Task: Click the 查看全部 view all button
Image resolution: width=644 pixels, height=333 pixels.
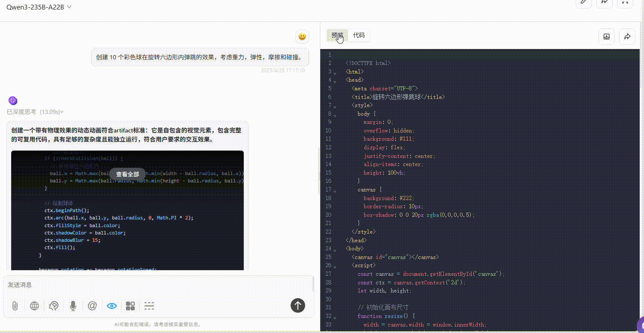Action: (x=127, y=174)
